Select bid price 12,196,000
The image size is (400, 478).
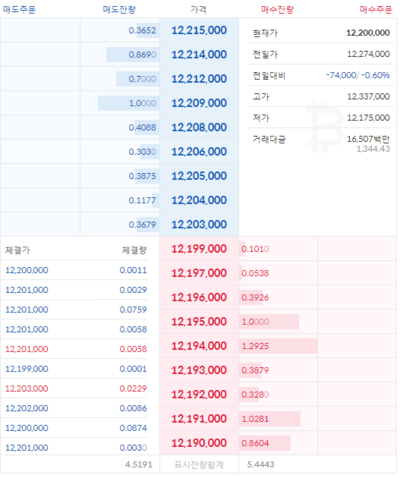click(199, 297)
